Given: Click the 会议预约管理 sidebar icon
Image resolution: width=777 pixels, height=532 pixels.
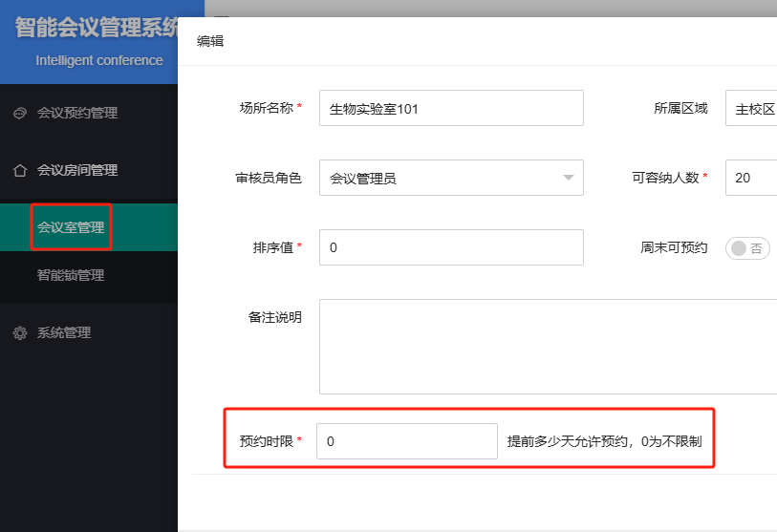Looking at the screenshot, I should point(20,114).
